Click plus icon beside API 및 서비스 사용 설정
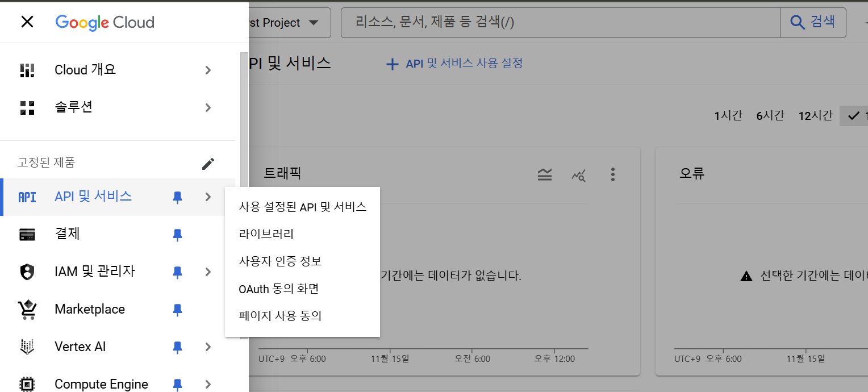The image size is (868, 392). coord(392,64)
